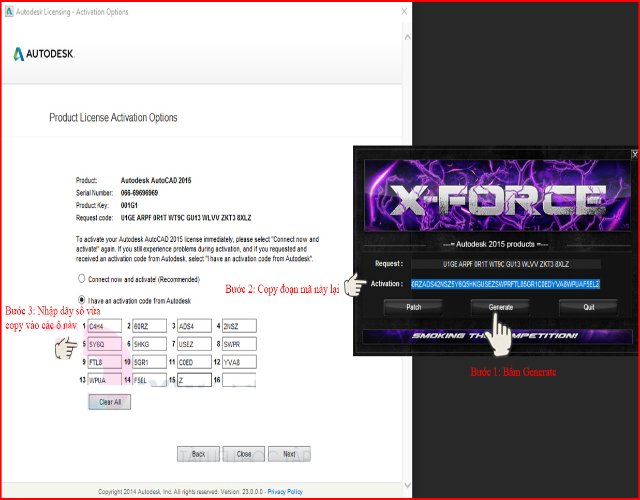
Task: Focus activation code field number 9
Action: point(104,362)
